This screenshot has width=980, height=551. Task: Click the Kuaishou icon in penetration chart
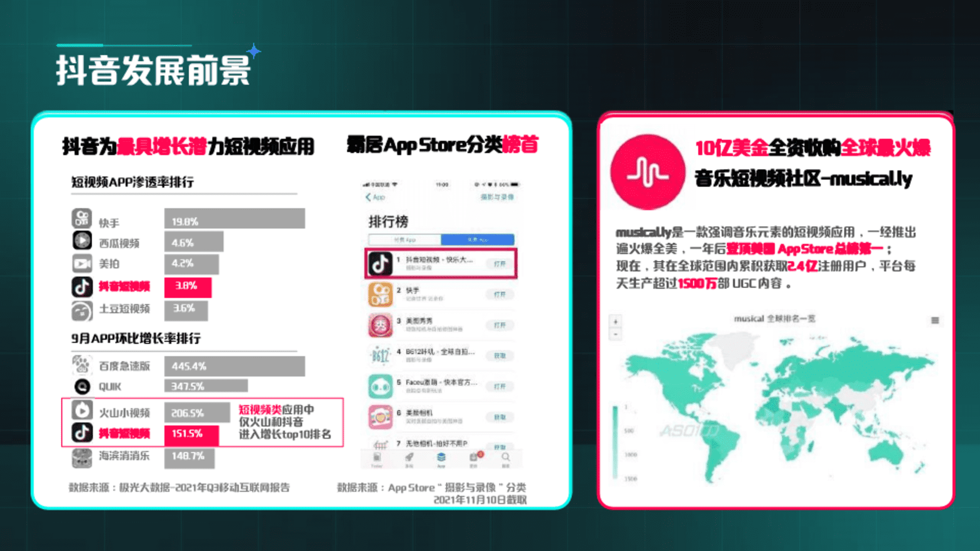pos(82,218)
